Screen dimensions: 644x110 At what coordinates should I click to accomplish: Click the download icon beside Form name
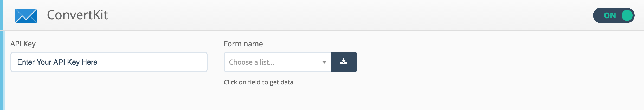point(344,62)
